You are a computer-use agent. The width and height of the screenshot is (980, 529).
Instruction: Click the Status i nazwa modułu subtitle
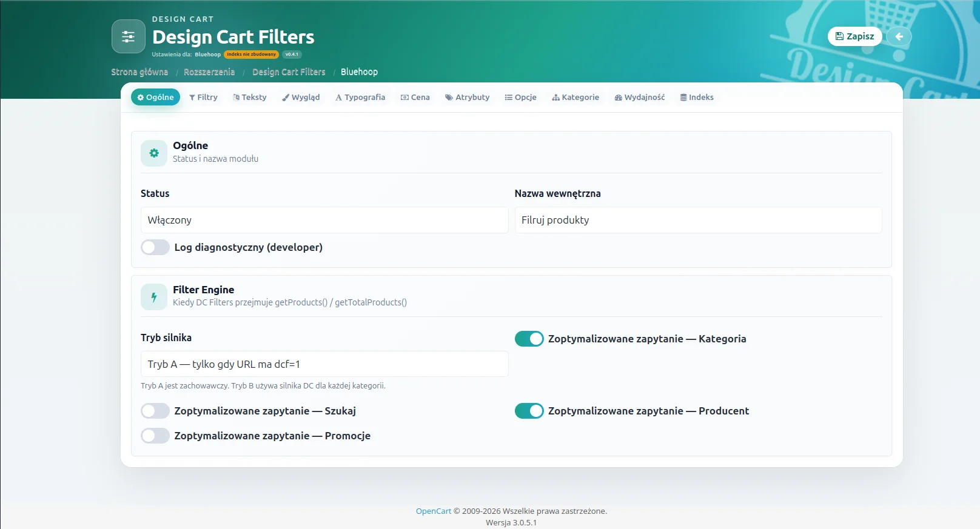215,159
